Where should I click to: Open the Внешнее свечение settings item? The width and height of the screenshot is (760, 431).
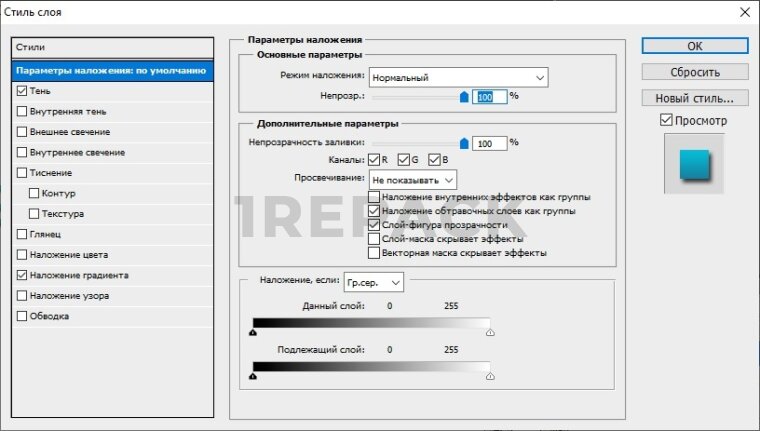[70, 132]
